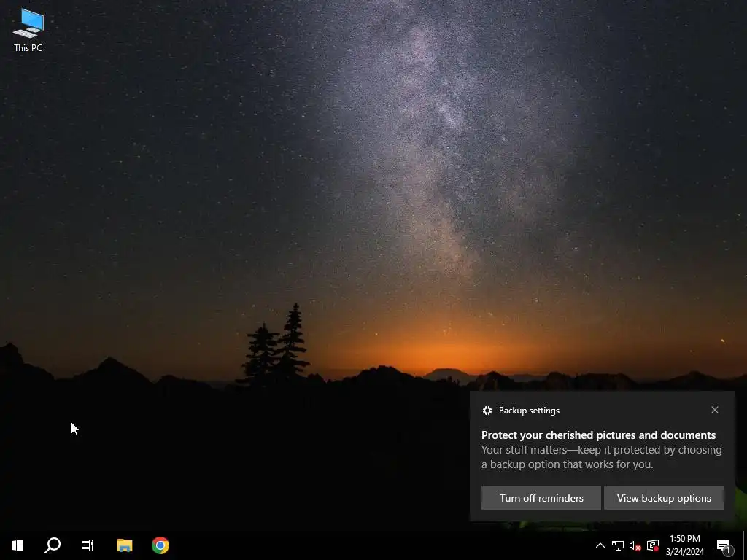Open Task View on taskbar
The height and width of the screenshot is (560, 747).
click(88, 545)
